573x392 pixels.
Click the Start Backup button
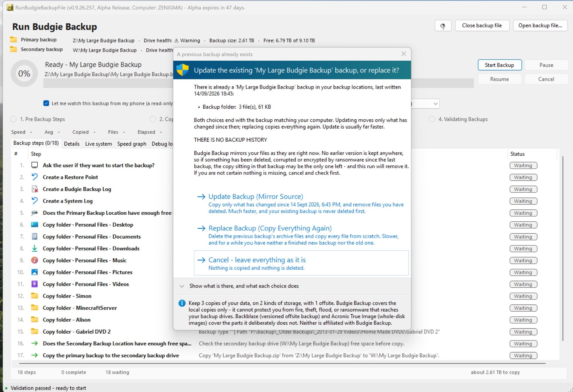pos(499,65)
